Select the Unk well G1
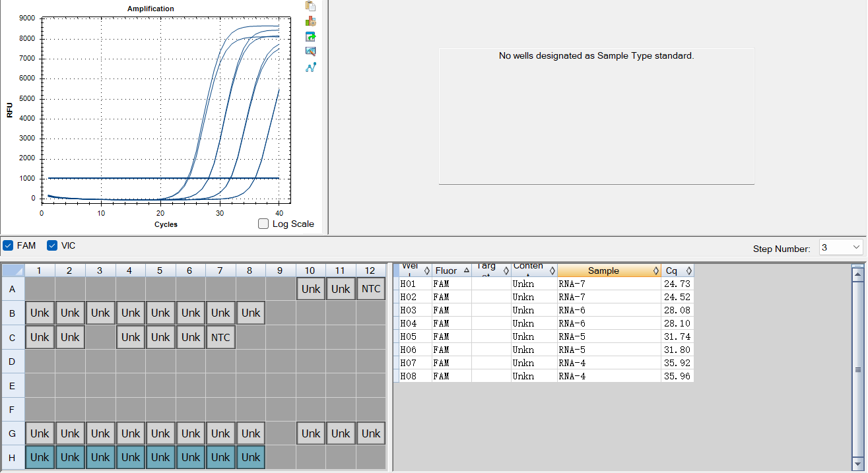Screen dimensions: 868x473 tap(40, 433)
